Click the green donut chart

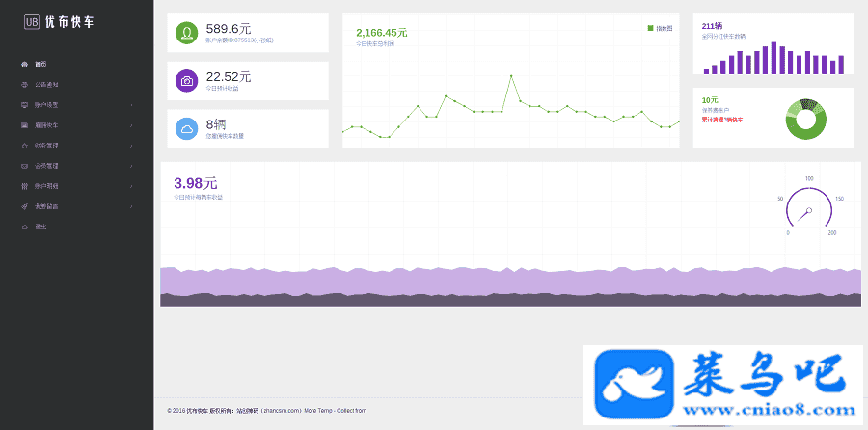point(806,119)
